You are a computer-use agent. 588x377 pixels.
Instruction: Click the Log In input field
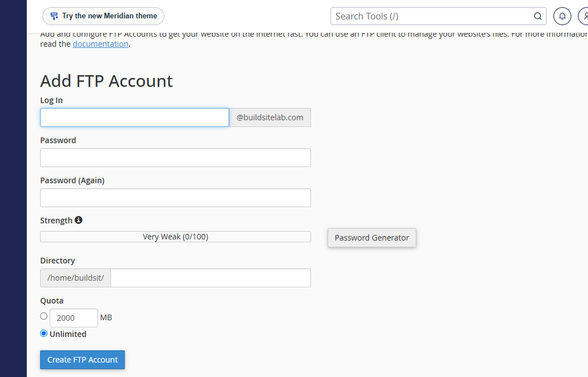coord(134,118)
